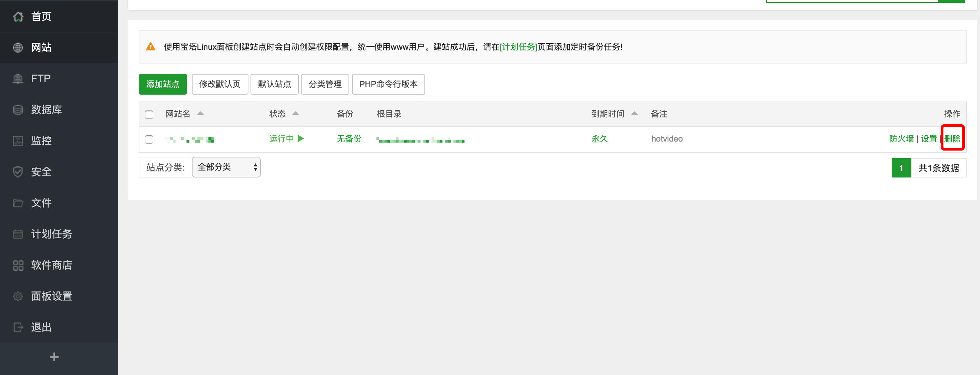Viewport: 980px width, 375px height.
Task: Click the green 添加站点 button
Action: click(163, 84)
